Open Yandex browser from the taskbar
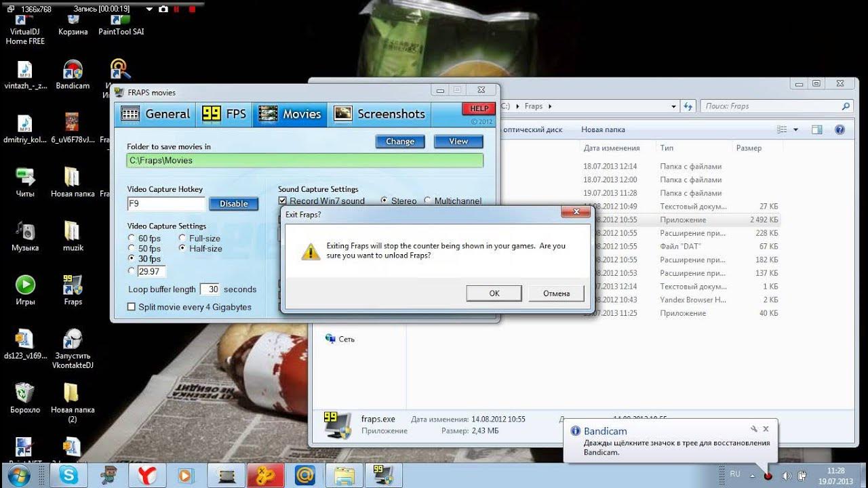Viewport: 868px width, 488px height. pyautogui.click(x=147, y=476)
